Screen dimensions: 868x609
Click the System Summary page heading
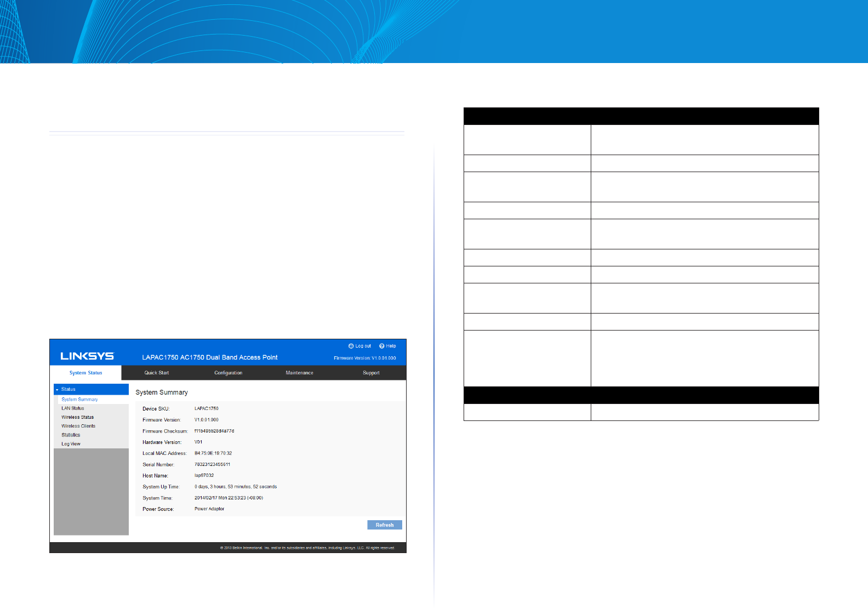tap(162, 392)
